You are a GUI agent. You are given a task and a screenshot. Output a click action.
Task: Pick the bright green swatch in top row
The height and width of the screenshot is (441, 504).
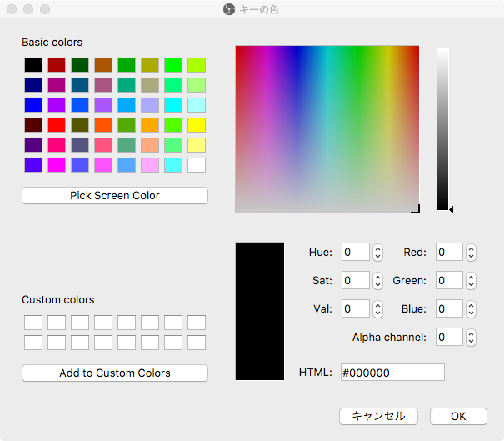pyautogui.click(x=173, y=65)
